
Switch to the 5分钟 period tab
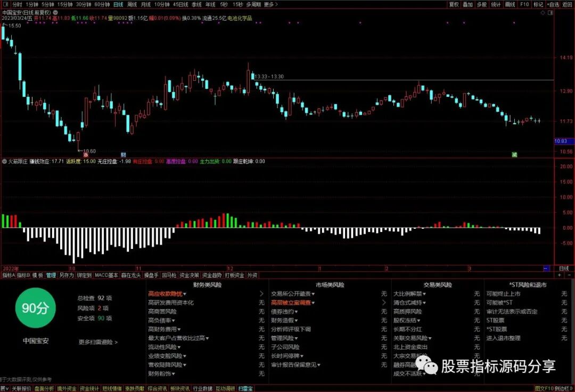tap(48, 4)
